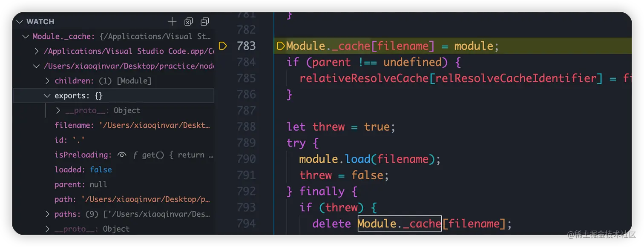Expand children: (1) [Module]
Image resolution: width=644 pixels, height=247 pixels.
(x=47, y=81)
